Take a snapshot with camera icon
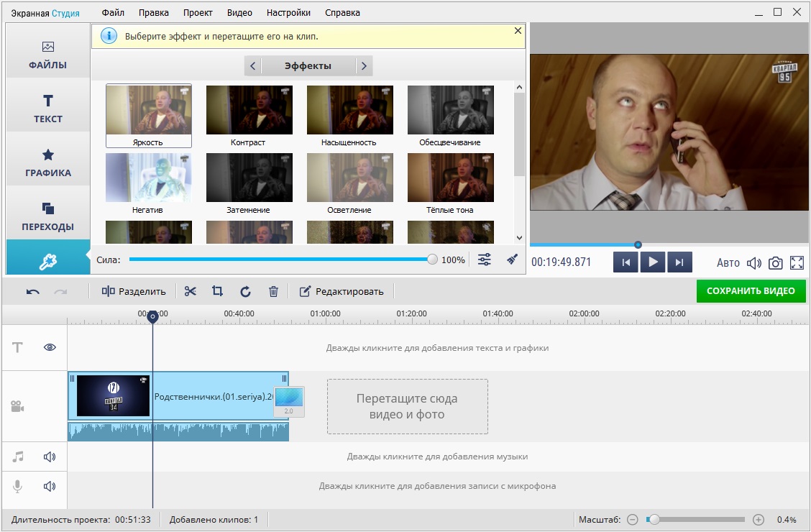 click(x=775, y=262)
